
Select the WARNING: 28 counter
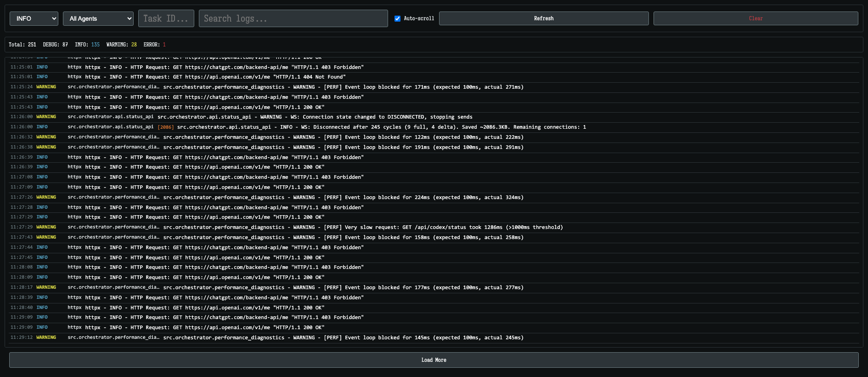(122, 45)
